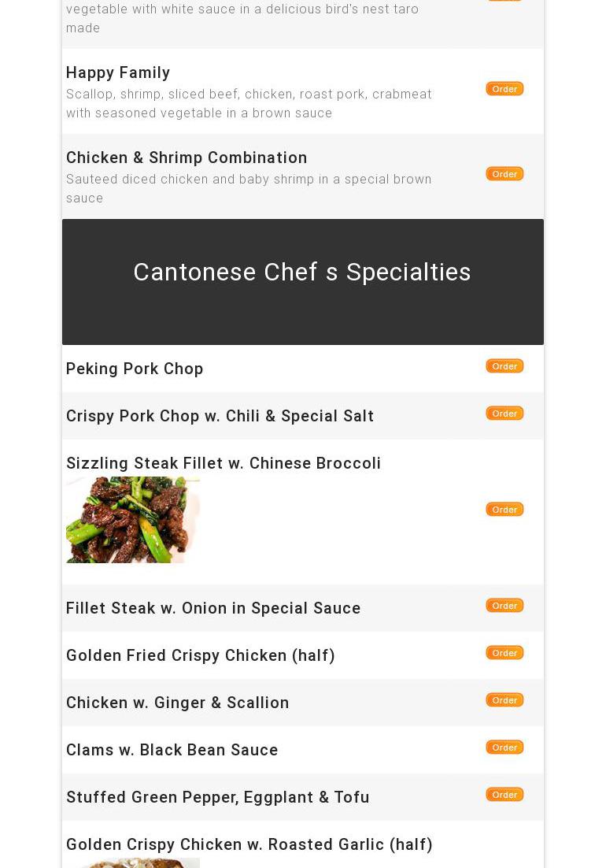Viewport: 606px width, 868px height.
Task: Select the Happy Family item title
Action: [118, 72]
